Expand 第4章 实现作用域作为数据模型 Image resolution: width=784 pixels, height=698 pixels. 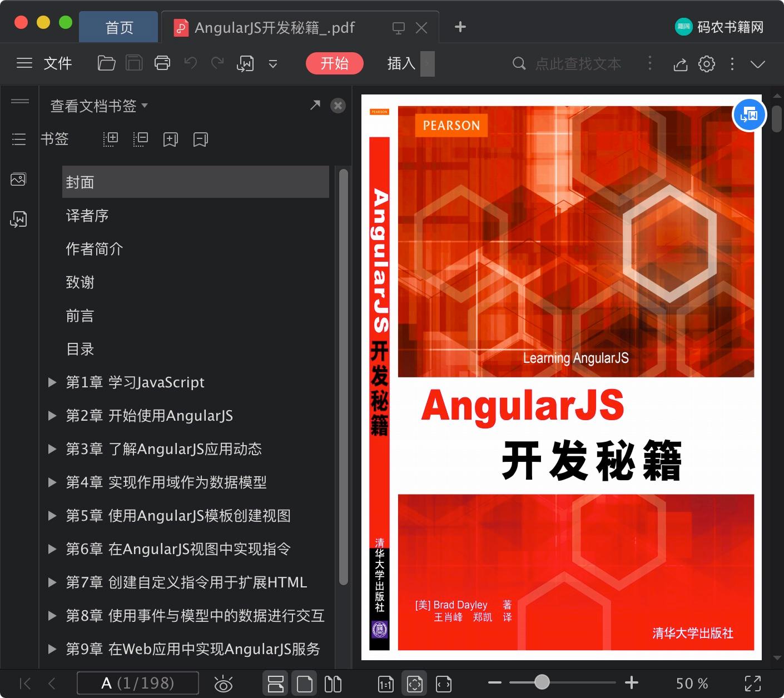(x=52, y=482)
